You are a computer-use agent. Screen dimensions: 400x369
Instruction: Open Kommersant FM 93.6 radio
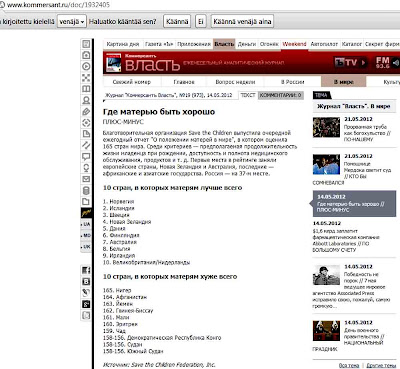pyautogui.click(x=382, y=62)
